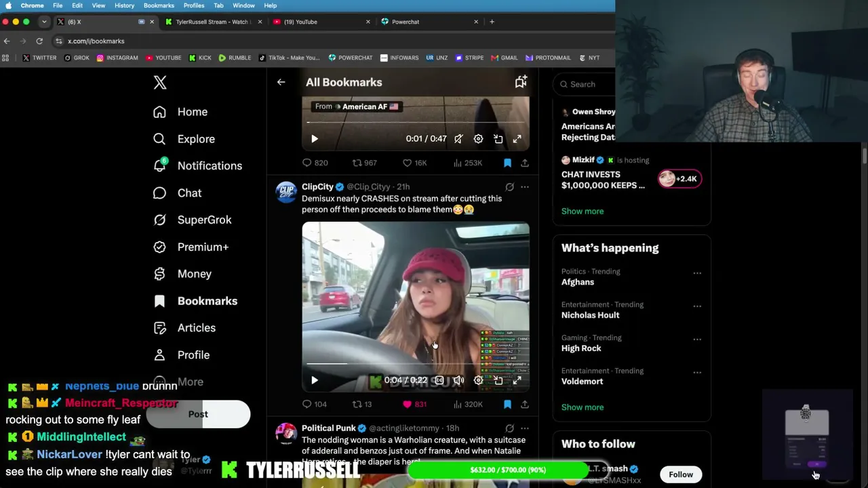The height and width of the screenshot is (488, 868).
Task: Seek on the ClipCity video progress bar
Action: (x=416, y=364)
